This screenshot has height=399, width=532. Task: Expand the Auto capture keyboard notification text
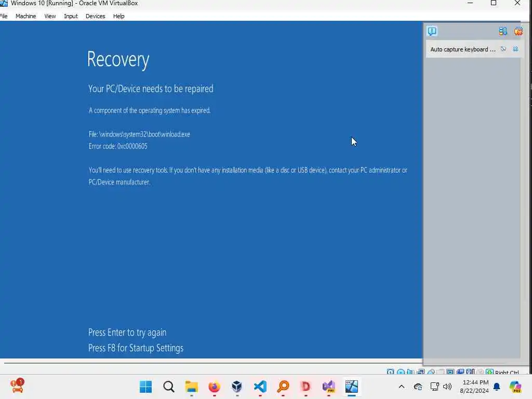coord(463,49)
